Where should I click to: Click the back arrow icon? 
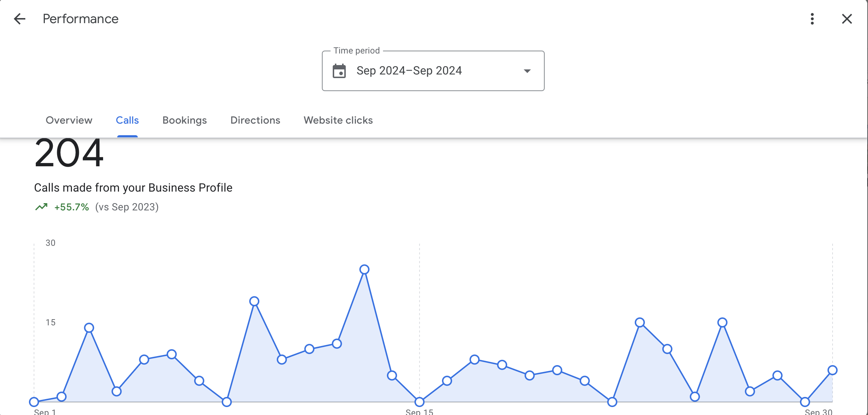click(x=20, y=19)
